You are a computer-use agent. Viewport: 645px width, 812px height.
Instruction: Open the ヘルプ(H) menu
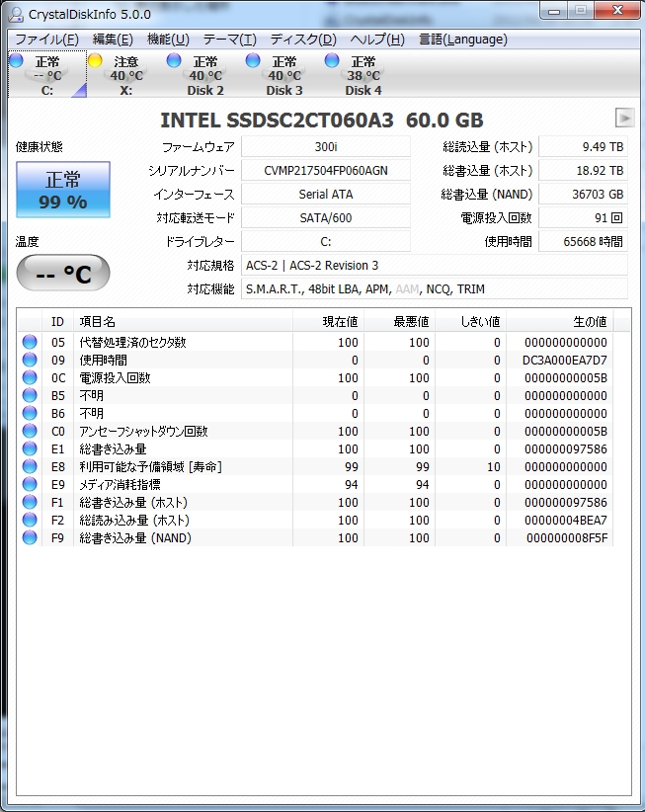coord(377,40)
